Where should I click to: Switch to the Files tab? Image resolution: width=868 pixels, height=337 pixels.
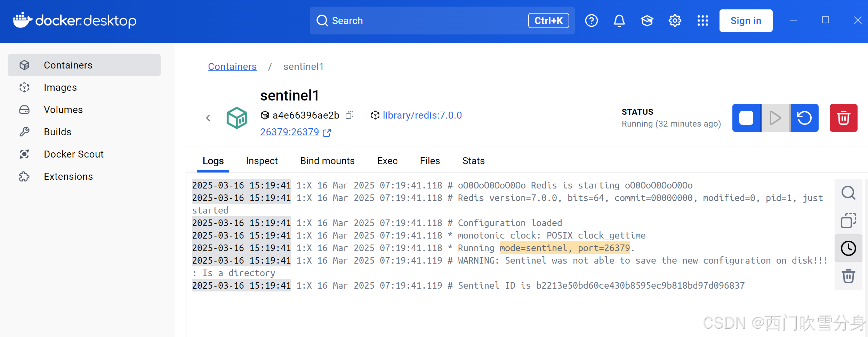(x=430, y=161)
